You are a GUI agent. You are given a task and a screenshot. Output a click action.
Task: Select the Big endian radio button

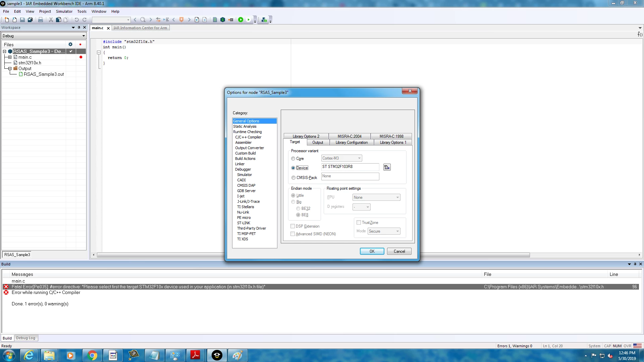click(x=293, y=202)
